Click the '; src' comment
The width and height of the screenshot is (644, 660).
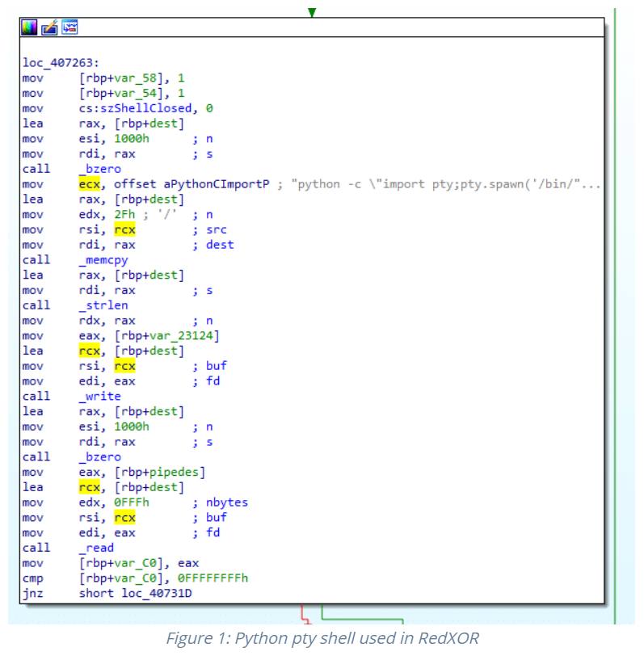coord(209,229)
